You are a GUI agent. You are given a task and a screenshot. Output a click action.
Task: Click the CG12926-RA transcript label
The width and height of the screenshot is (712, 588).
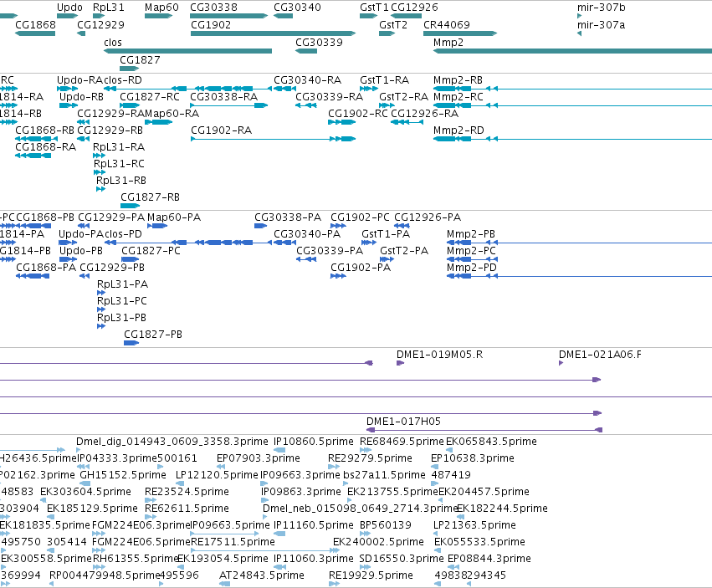424,114
